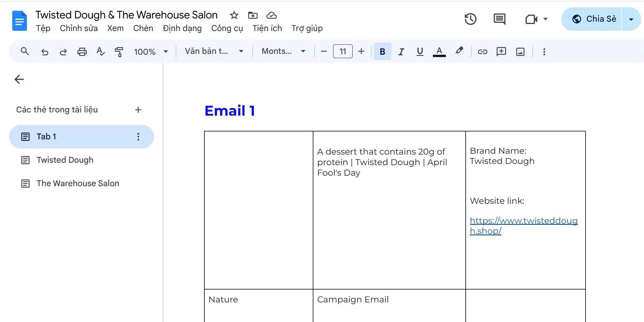Switch to The Warehouse Salon tab
The width and height of the screenshot is (644, 322).
78,183
